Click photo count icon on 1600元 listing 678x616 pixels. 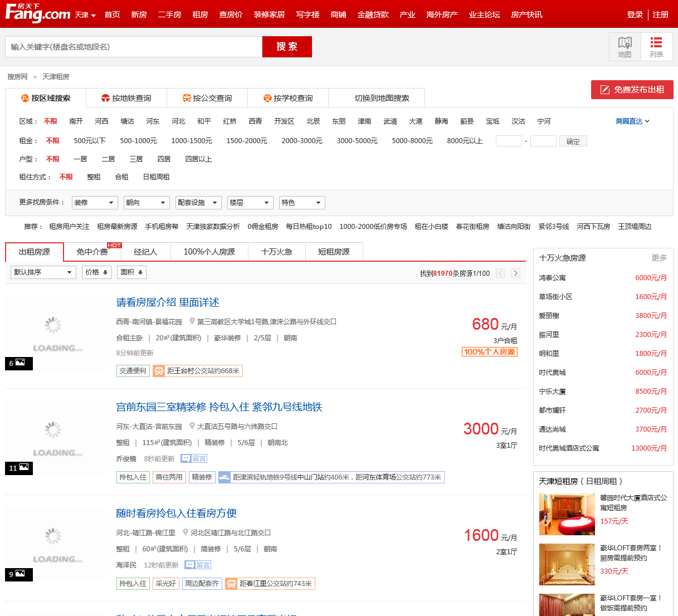[19, 574]
